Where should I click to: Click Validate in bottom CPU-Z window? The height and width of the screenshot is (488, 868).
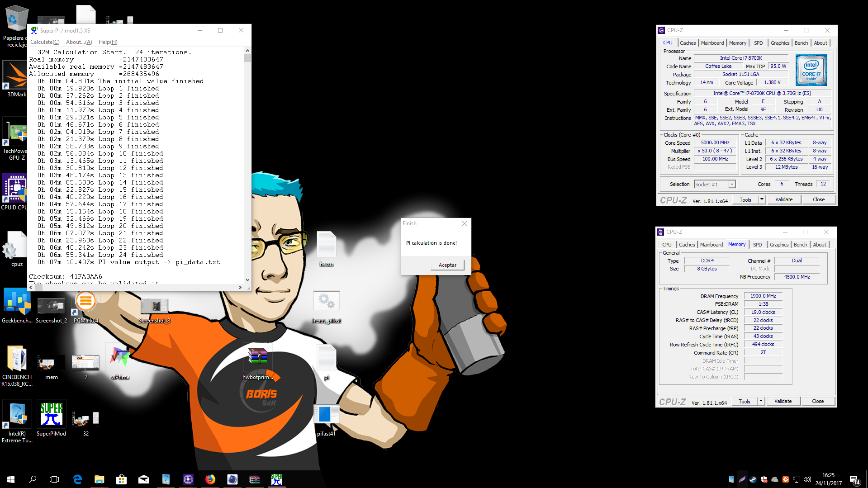click(783, 401)
